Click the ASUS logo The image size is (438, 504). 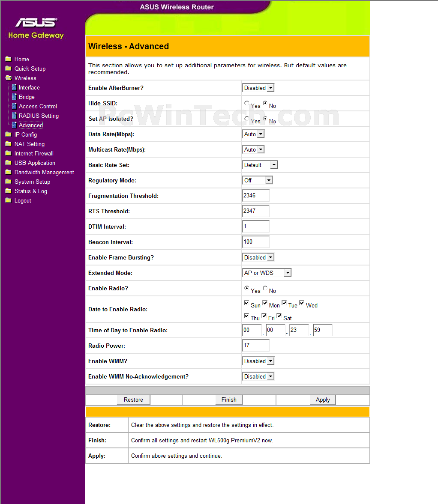coord(36,22)
